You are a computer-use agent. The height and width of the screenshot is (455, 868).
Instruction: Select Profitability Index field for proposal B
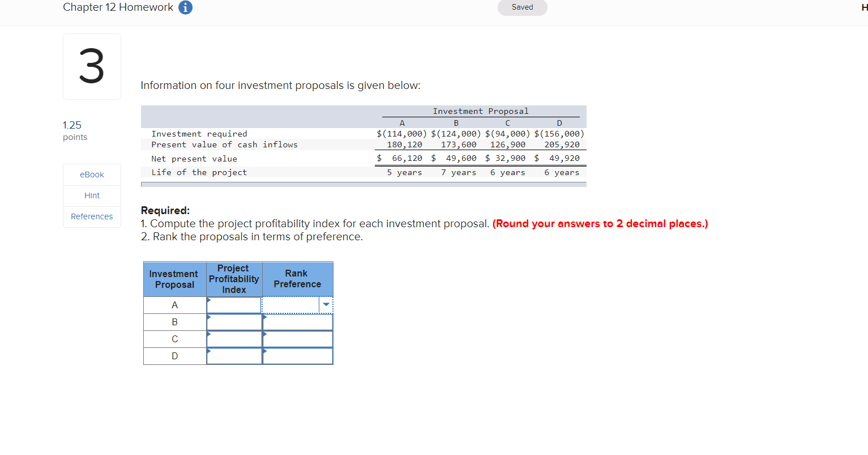click(234, 322)
